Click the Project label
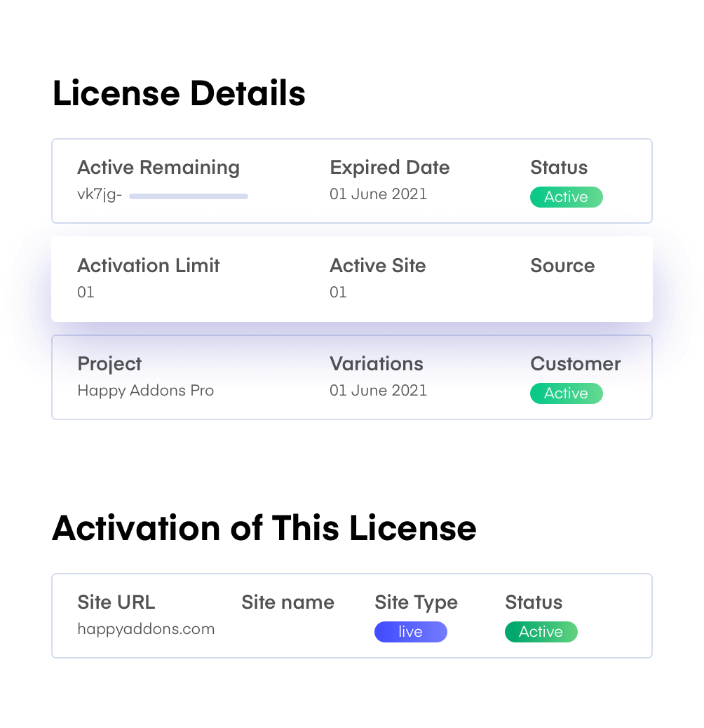Viewport: 704px width, 728px height. coord(109,364)
